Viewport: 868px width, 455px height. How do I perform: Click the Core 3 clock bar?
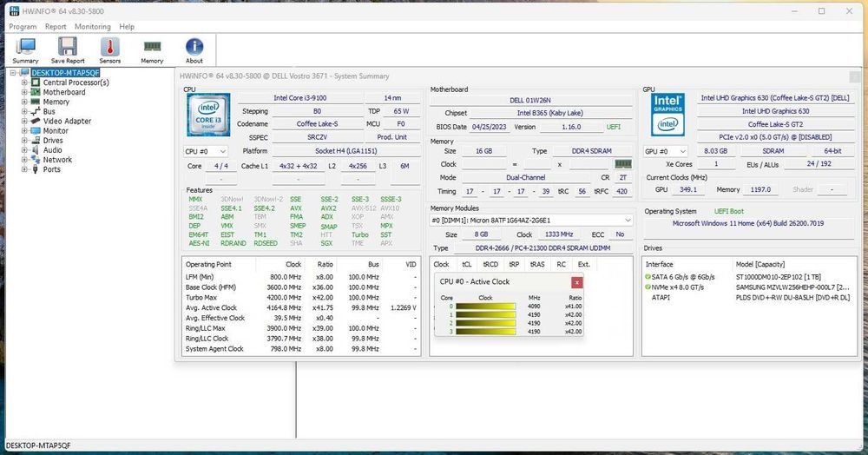tap(485, 332)
